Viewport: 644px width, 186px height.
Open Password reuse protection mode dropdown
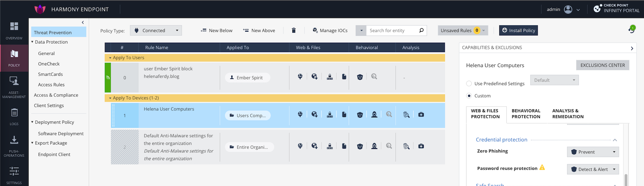pos(592,169)
